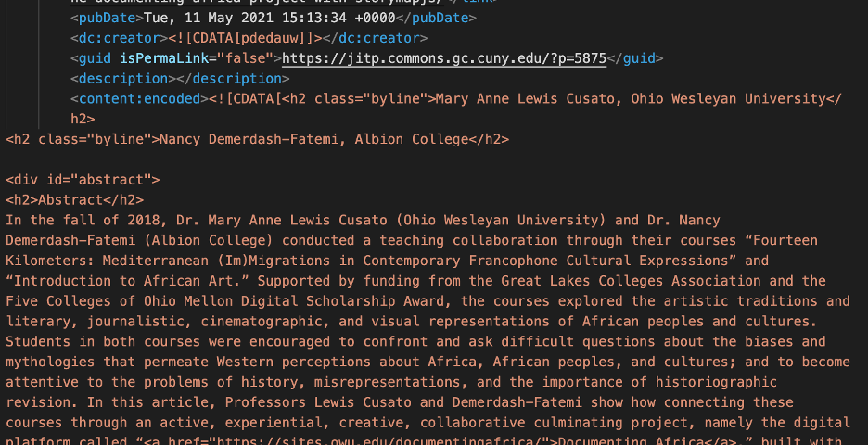Click the byline 'Mary Anne Lewis Cusato'
The width and height of the screenshot is (868, 445).
[525, 98]
